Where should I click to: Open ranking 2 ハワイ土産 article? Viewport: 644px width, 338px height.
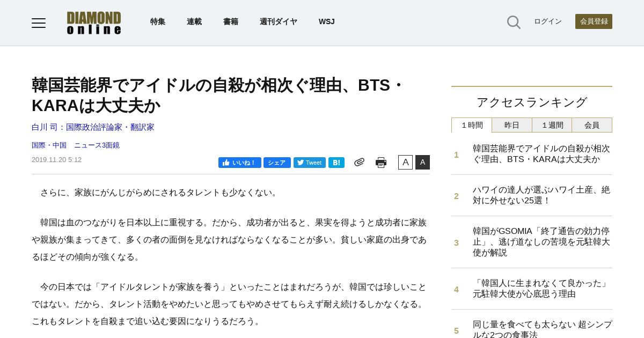tap(542, 195)
